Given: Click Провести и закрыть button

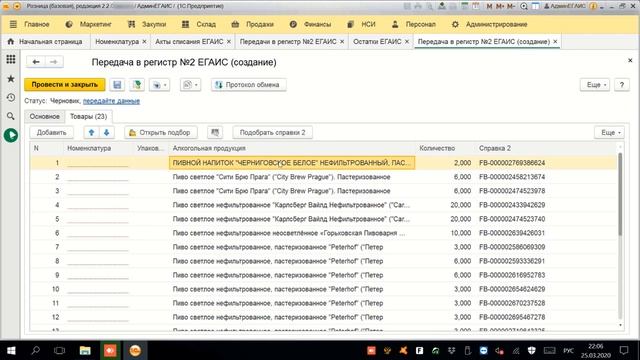Looking at the screenshot, I should (65, 85).
